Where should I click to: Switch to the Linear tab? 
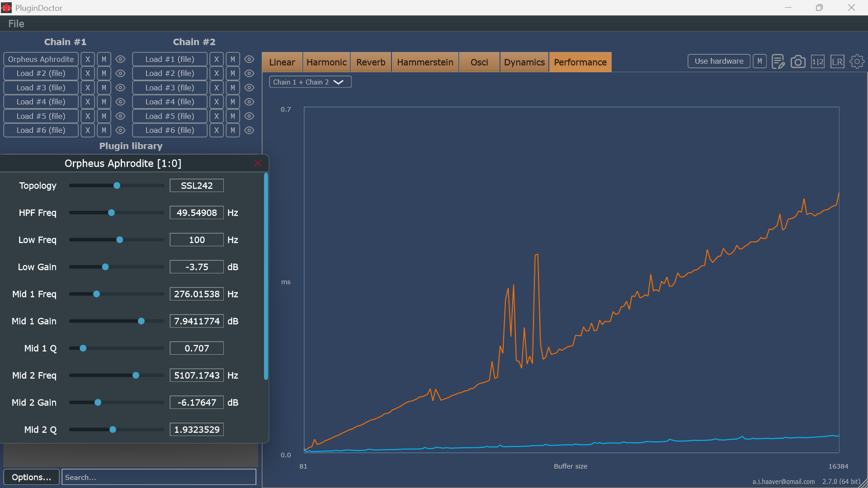pos(282,62)
